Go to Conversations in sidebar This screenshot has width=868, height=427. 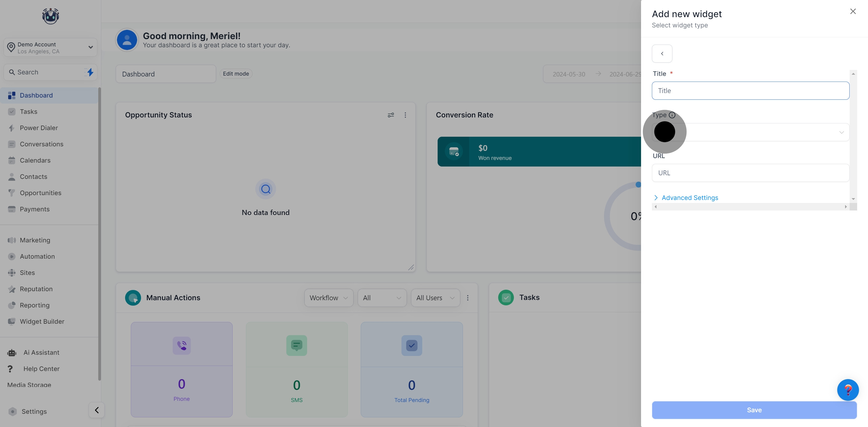tap(42, 144)
